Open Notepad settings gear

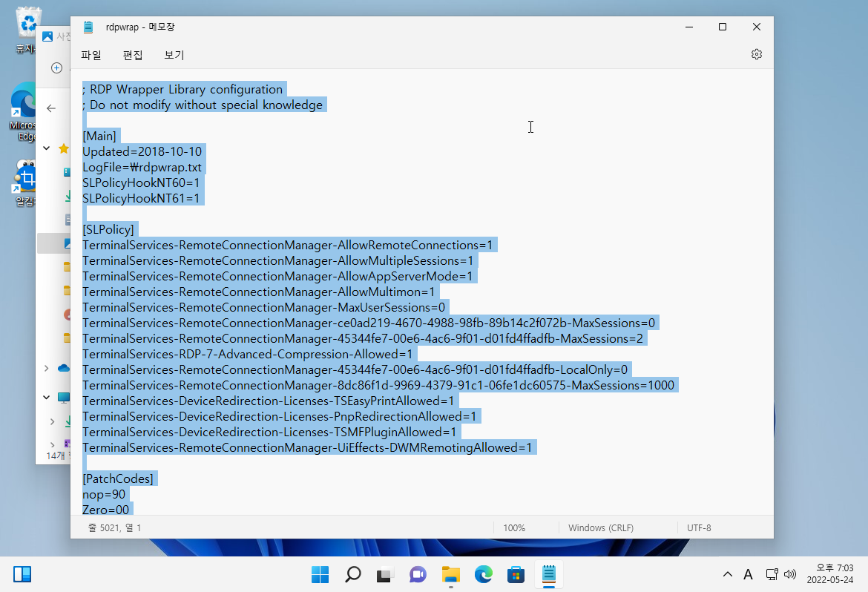[756, 54]
